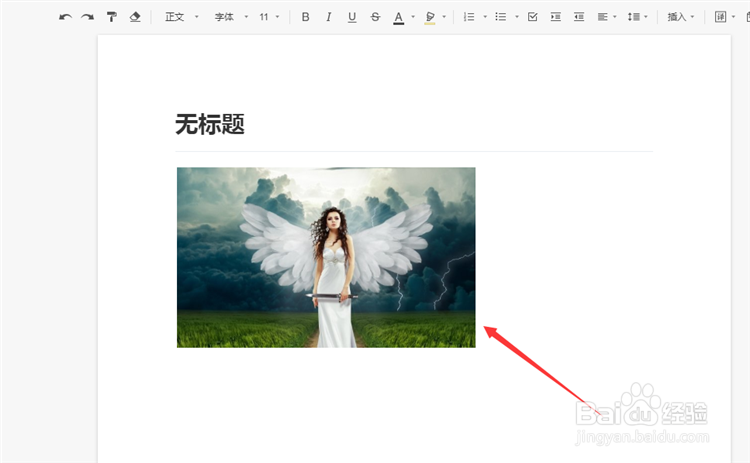Select the angel image in the document
Screen dimensions: 750x463
tap(326, 257)
